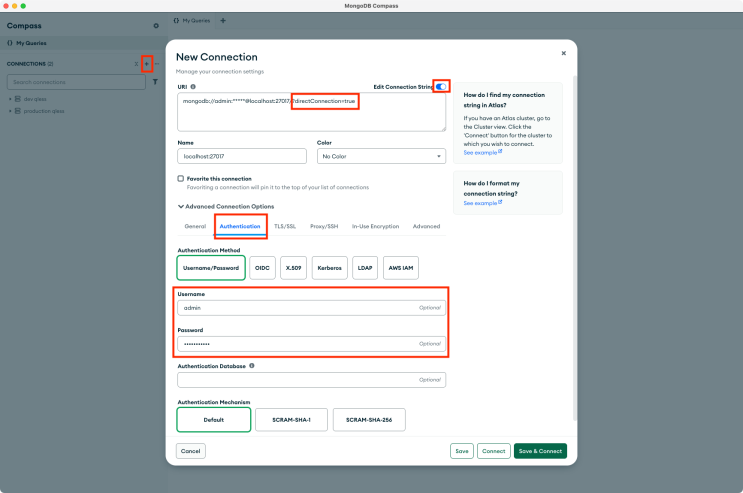Close the New Connection dialog
This screenshot has width=743, height=493.
[563, 53]
